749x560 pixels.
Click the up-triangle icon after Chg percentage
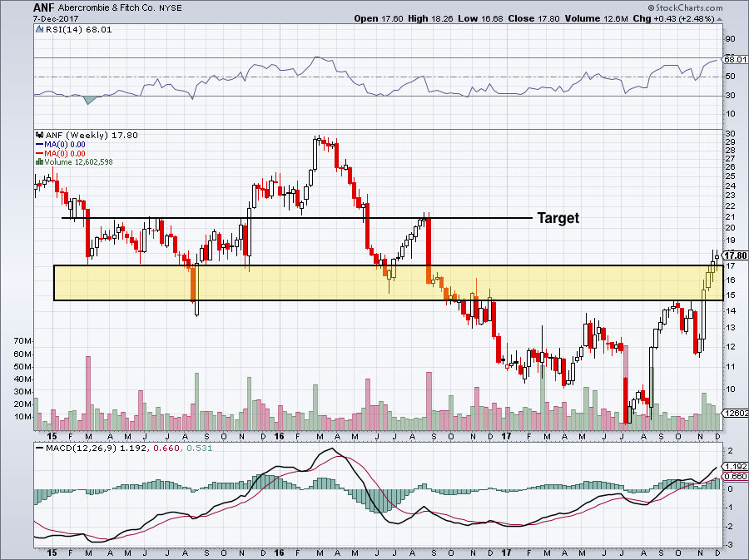coord(720,20)
